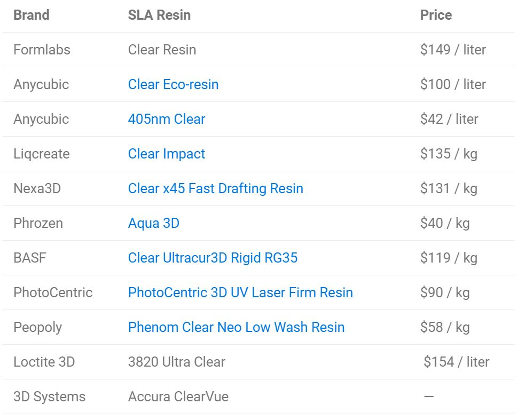Click the $40 / kg price cell

[x=445, y=223]
